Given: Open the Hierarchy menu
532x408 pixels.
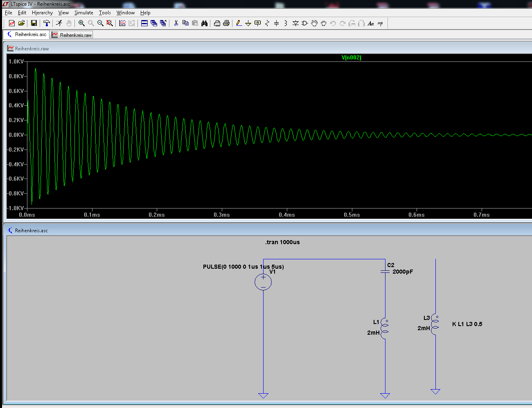Looking at the screenshot, I should tap(42, 13).
